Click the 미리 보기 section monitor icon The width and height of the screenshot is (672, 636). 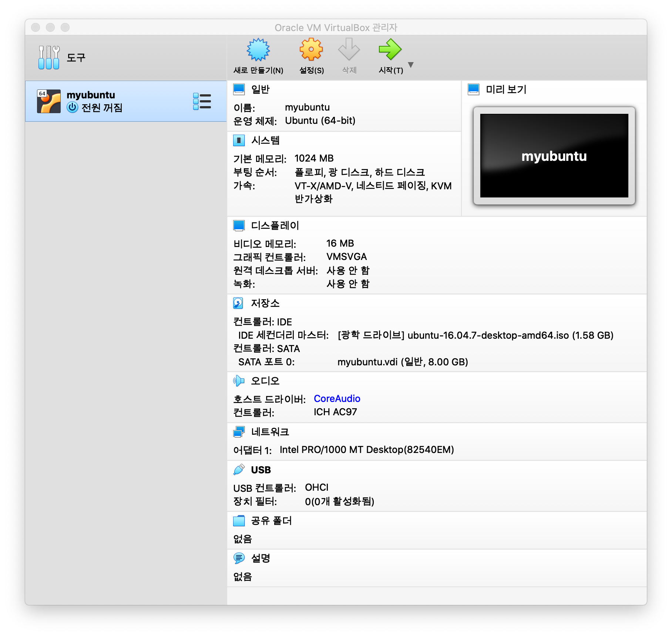tap(474, 89)
